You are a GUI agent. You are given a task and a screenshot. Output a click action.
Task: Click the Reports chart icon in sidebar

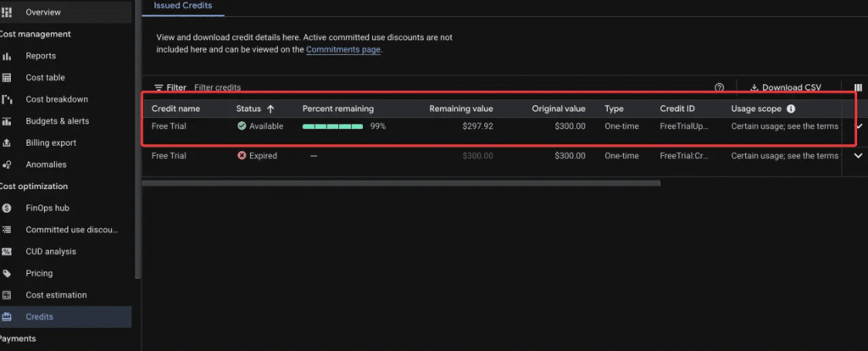[7, 56]
